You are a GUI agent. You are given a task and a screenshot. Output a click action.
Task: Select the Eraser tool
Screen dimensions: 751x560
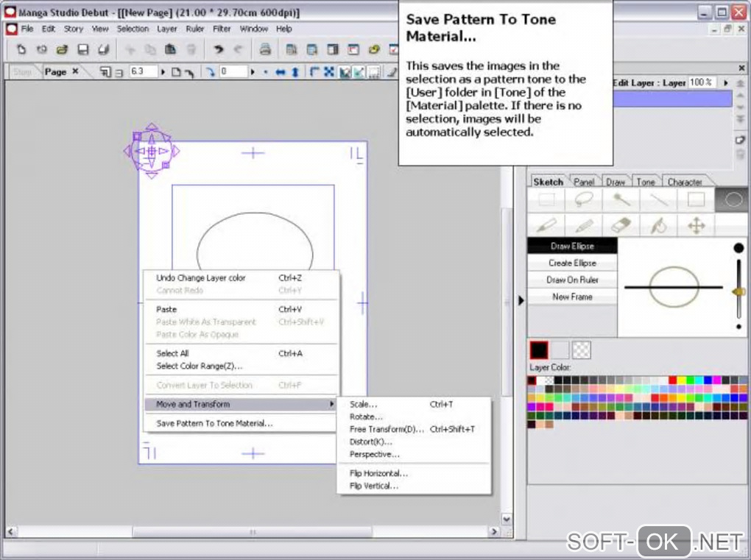[x=621, y=225]
